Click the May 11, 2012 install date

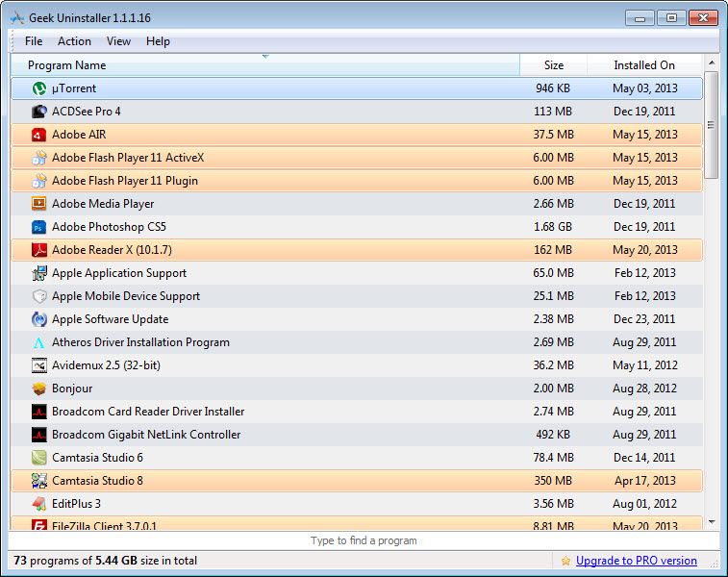click(x=645, y=365)
